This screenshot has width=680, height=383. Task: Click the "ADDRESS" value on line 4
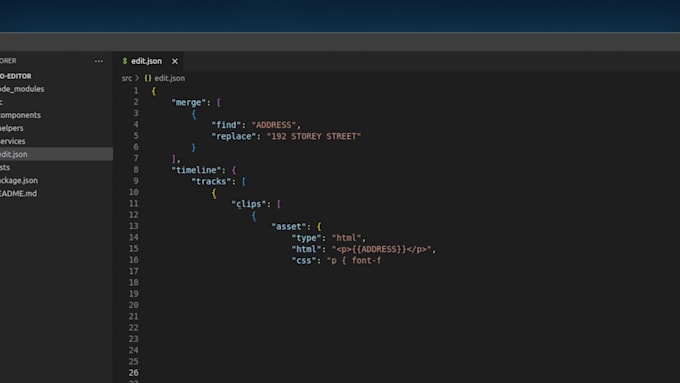[274, 125]
